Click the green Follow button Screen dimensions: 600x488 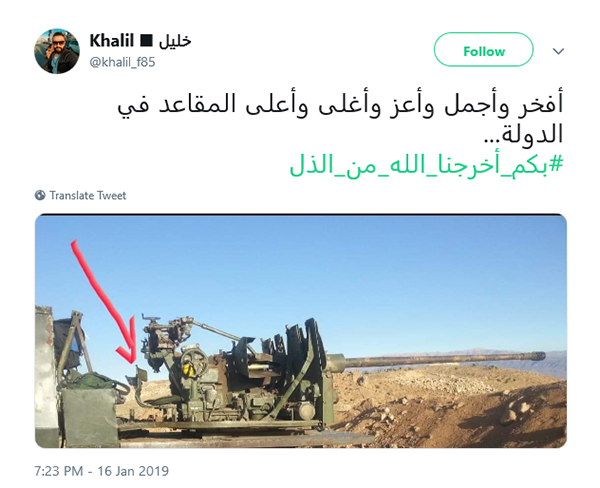pos(483,49)
